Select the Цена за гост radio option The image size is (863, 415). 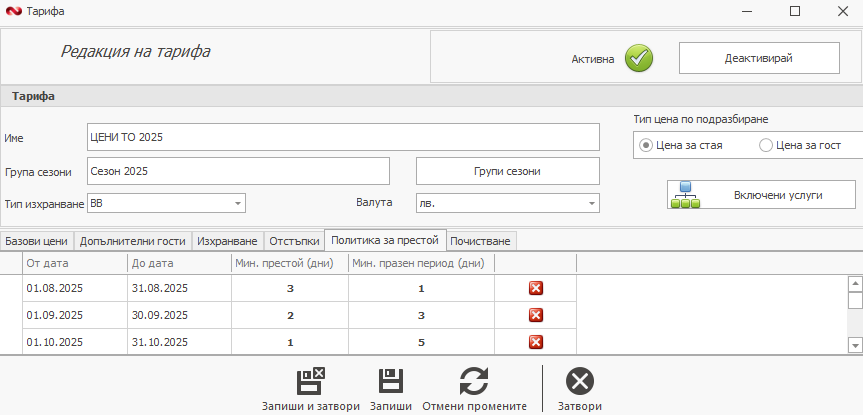[x=766, y=145]
